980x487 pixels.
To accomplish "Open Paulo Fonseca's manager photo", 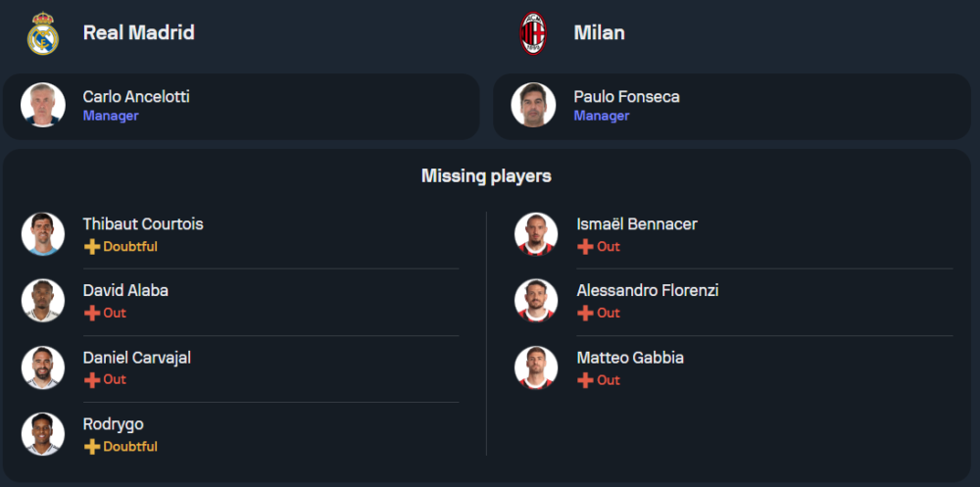I will 533,105.
